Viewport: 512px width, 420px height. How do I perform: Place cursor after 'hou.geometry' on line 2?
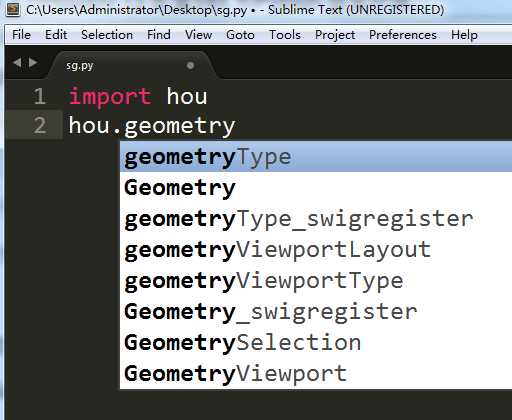pos(236,126)
